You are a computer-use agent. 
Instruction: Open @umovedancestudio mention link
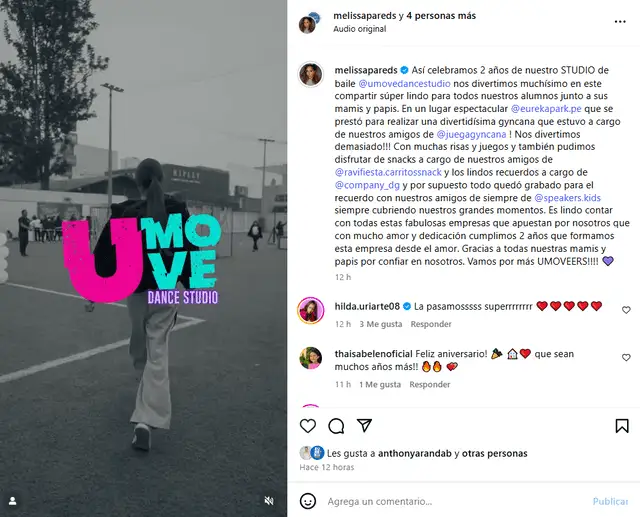[x=404, y=83]
